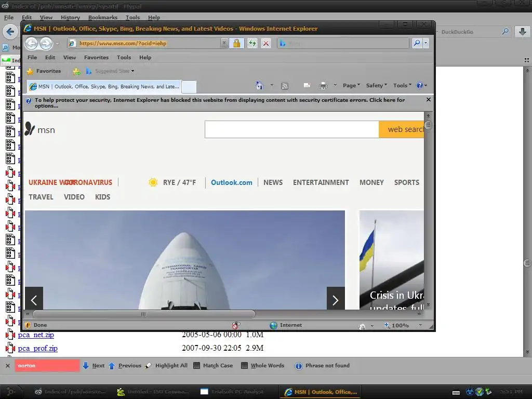The width and height of the screenshot is (532, 399).
Task: Stop loading with the red X
Action: coord(266,44)
